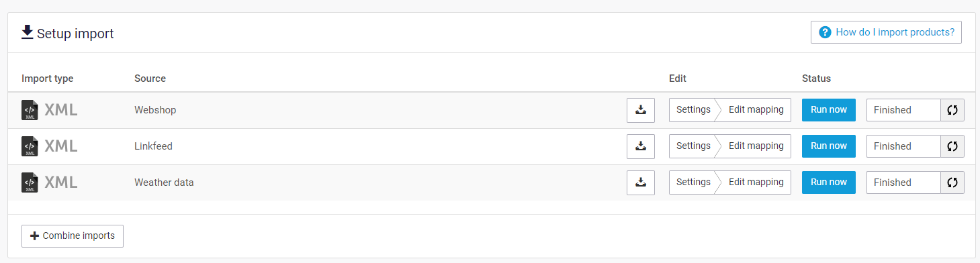Refresh the status of Linkfeed import

tap(952, 146)
